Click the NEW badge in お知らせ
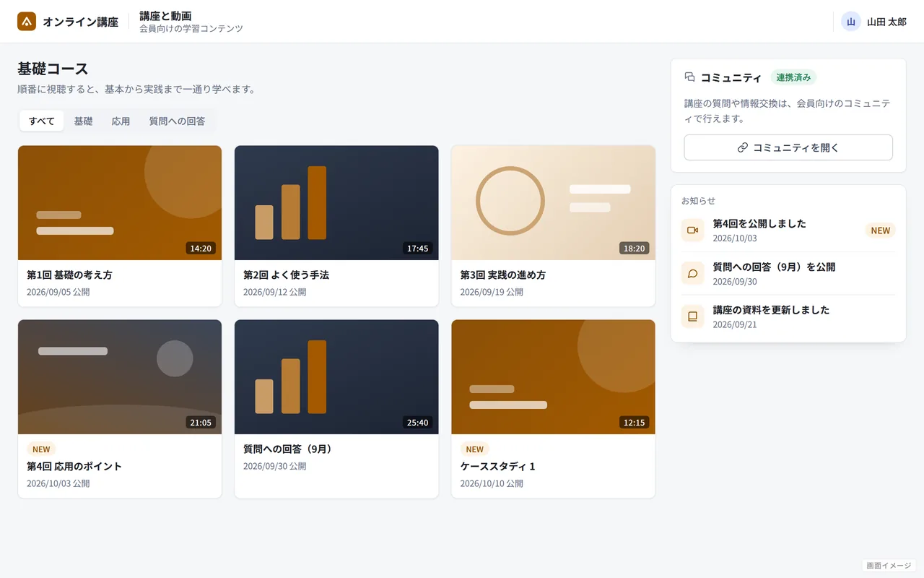Screen dimensions: 924x578 pos(880,230)
